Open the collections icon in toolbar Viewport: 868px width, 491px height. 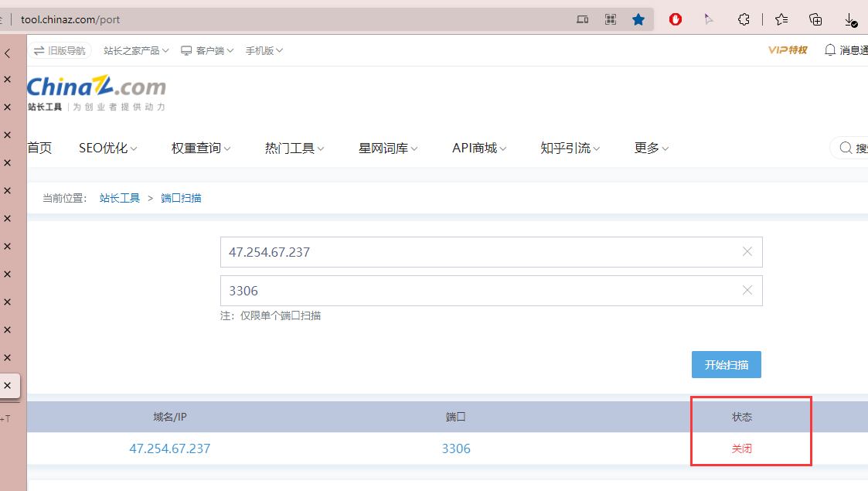click(x=815, y=20)
